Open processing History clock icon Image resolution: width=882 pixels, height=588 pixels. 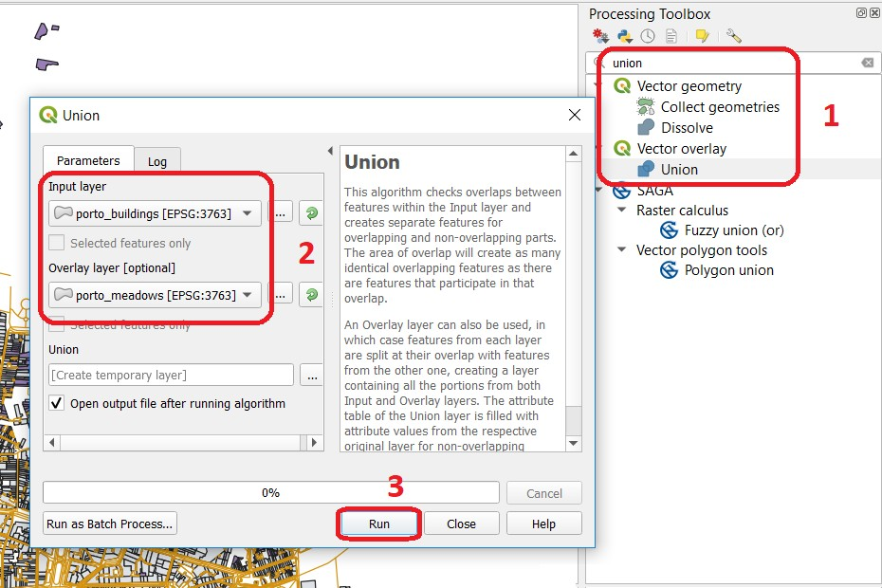click(x=648, y=37)
